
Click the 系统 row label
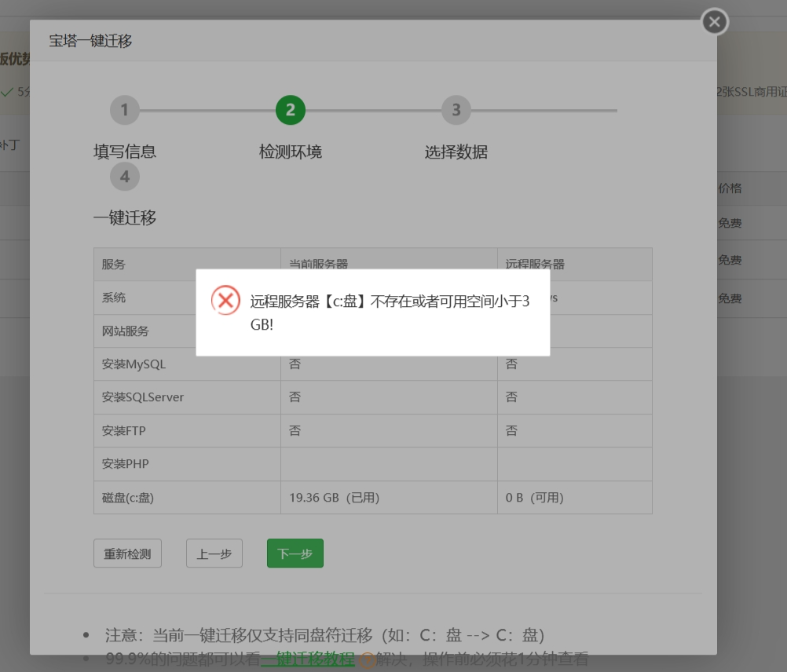(x=113, y=298)
